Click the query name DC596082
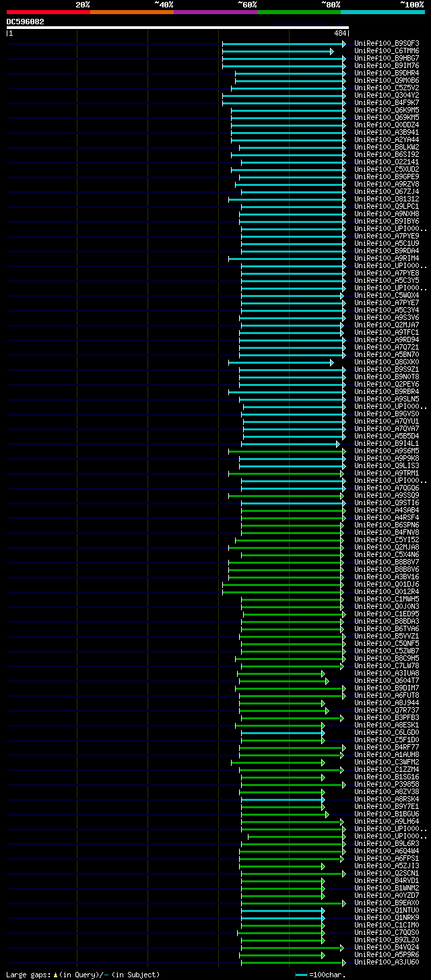 click(26, 22)
